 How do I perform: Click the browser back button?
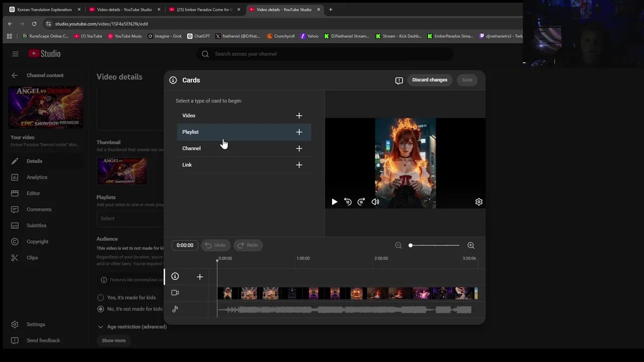pos(10,24)
